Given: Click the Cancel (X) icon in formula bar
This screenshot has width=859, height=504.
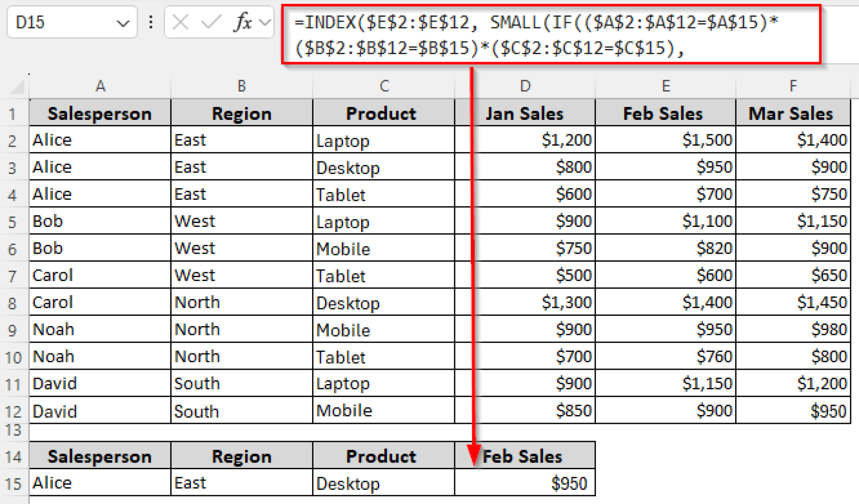Looking at the screenshot, I should [180, 22].
